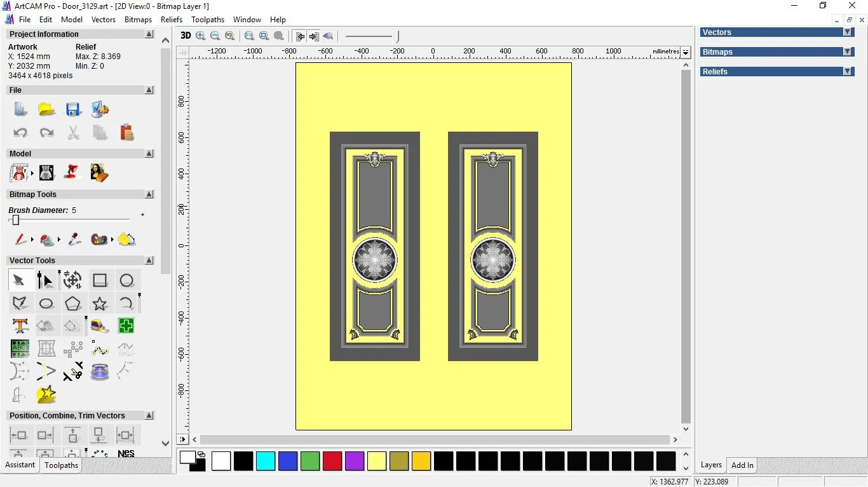This screenshot has height=487, width=868.
Task: Click the canvas horizontal scrollbar
Action: (x=434, y=439)
